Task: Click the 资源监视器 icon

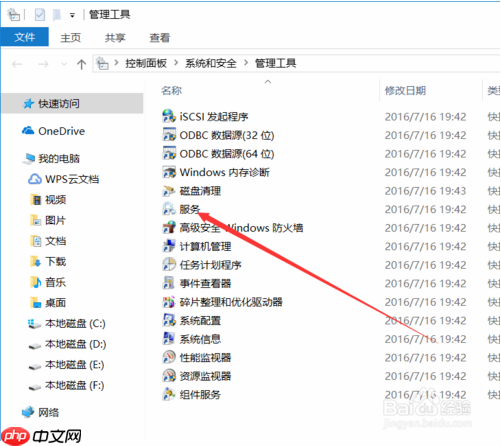Action: point(169,376)
